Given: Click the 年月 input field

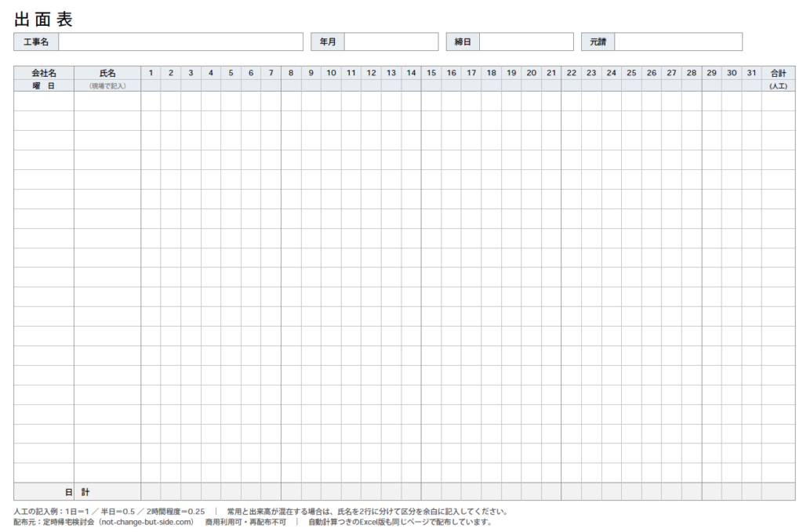Looking at the screenshot, I should (391, 42).
